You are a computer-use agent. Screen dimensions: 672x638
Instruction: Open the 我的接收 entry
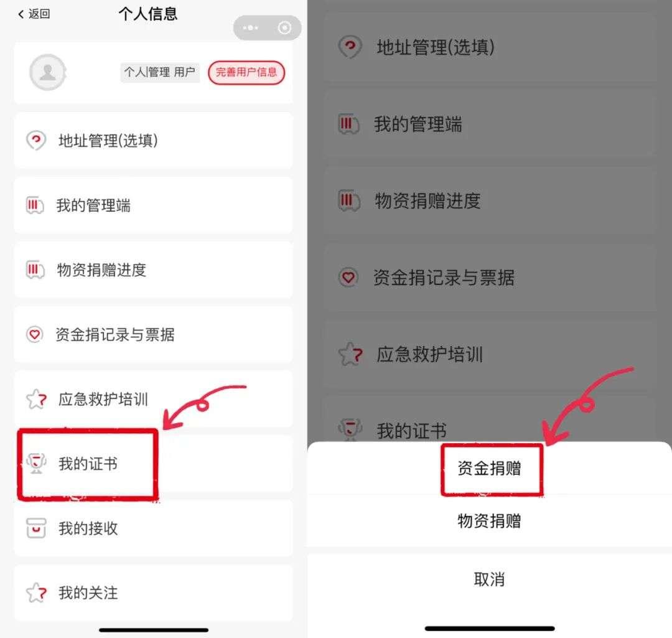(154, 528)
